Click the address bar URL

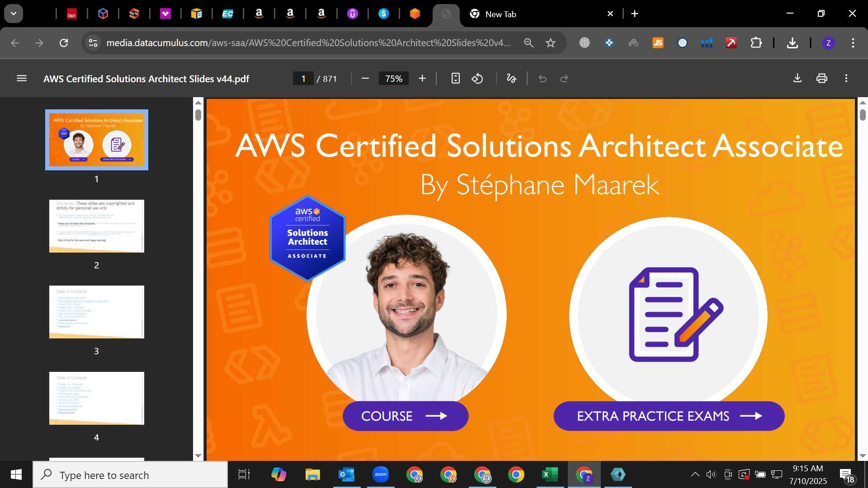[x=308, y=43]
